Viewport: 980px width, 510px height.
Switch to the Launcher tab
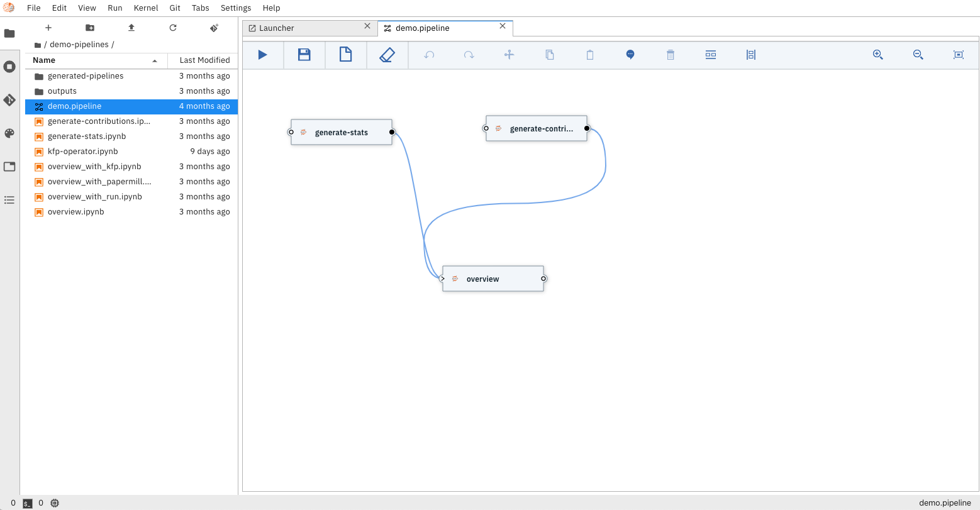310,28
